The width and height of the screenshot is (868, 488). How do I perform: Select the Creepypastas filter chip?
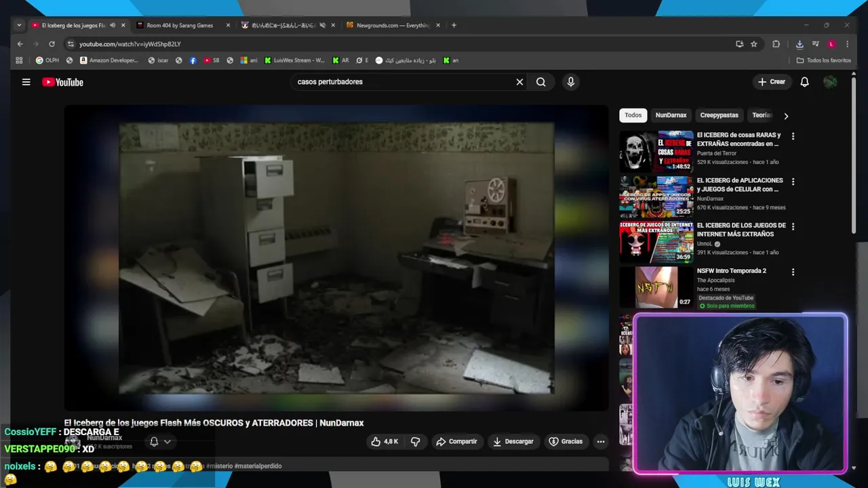tap(719, 115)
